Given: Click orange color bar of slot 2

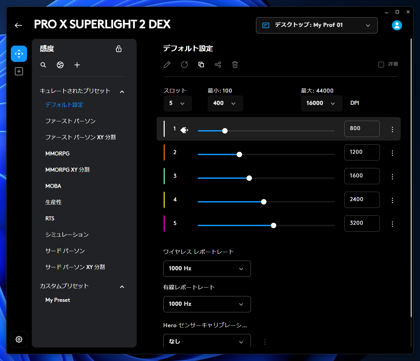Looking at the screenshot, I should (164, 152).
